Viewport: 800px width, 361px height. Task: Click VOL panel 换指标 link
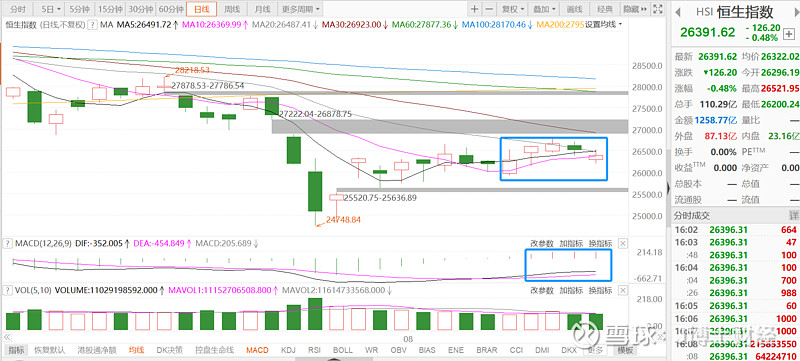[x=600, y=291]
